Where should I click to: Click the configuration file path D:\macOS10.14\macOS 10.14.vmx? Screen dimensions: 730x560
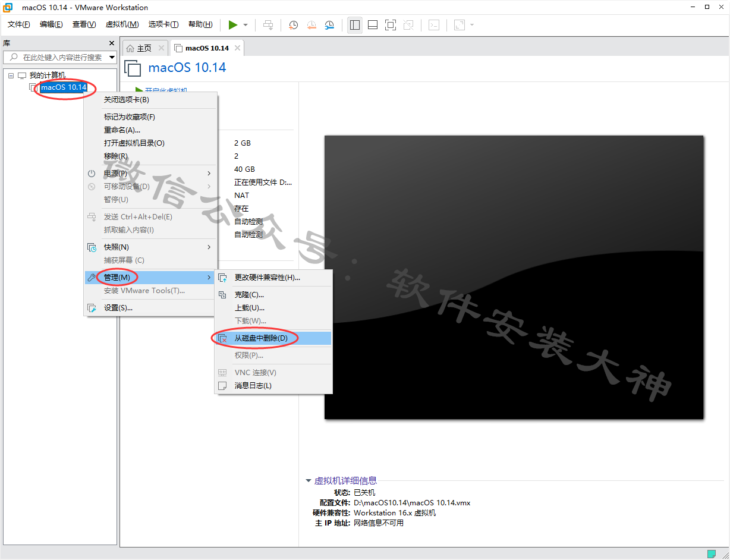coord(412,502)
